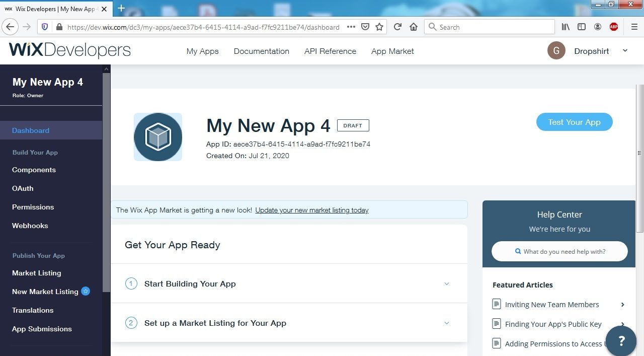
Task: Click the Firefox forward arrow button
Action: pos(27,27)
